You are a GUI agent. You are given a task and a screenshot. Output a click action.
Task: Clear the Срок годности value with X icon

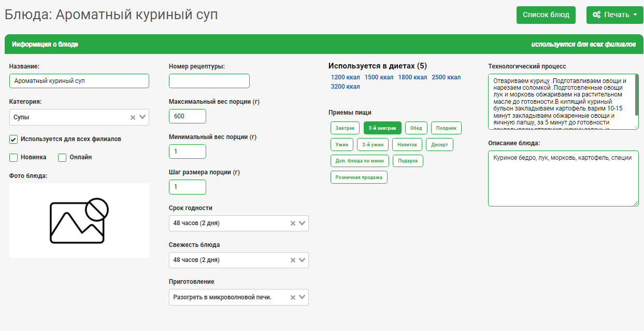click(292, 224)
